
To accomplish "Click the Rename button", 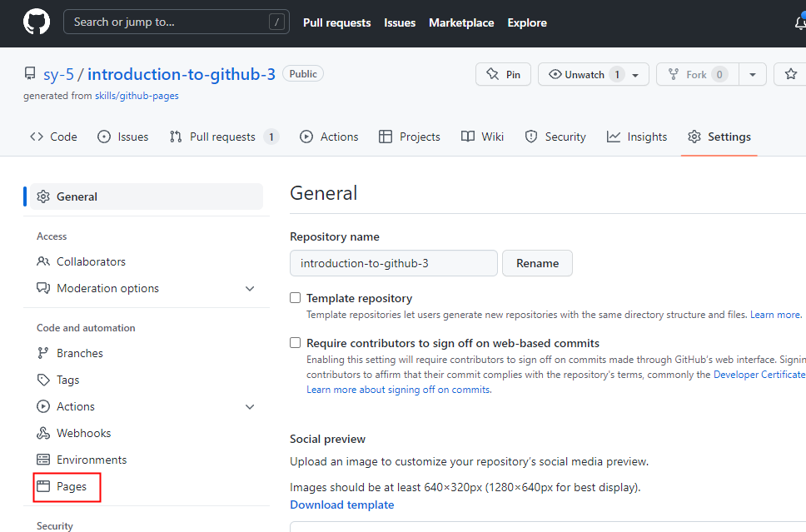I will point(537,263).
